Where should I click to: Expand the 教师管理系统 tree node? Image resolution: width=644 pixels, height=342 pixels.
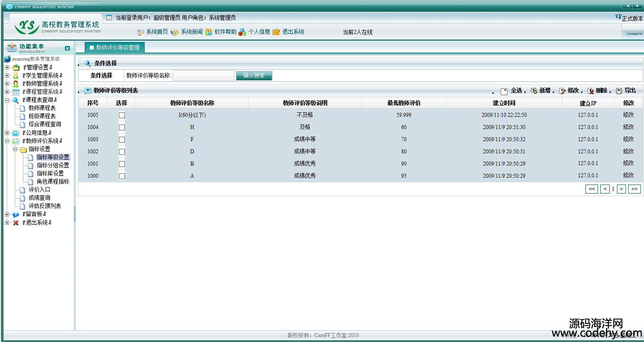7,84
